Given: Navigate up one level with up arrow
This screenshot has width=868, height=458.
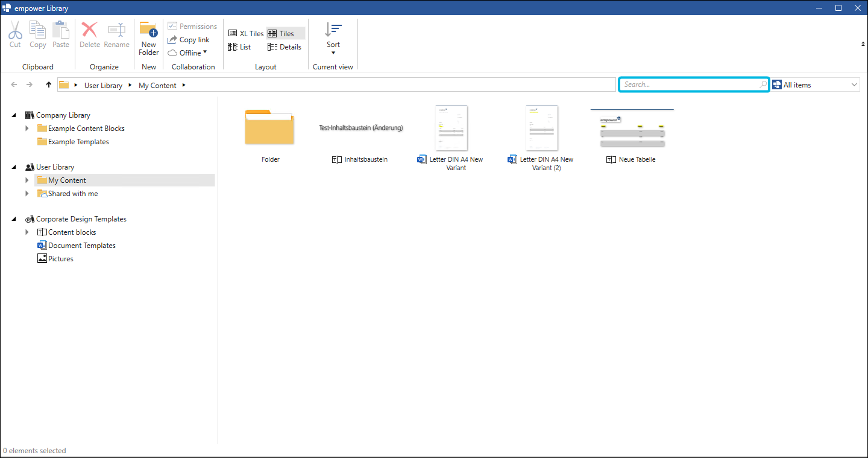Looking at the screenshot, I should point(49,85).
